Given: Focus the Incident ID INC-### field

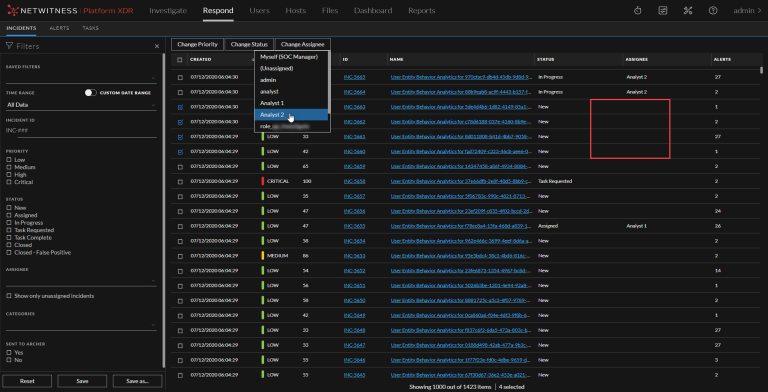Looking at the screenshot, I should coord(81,131).
